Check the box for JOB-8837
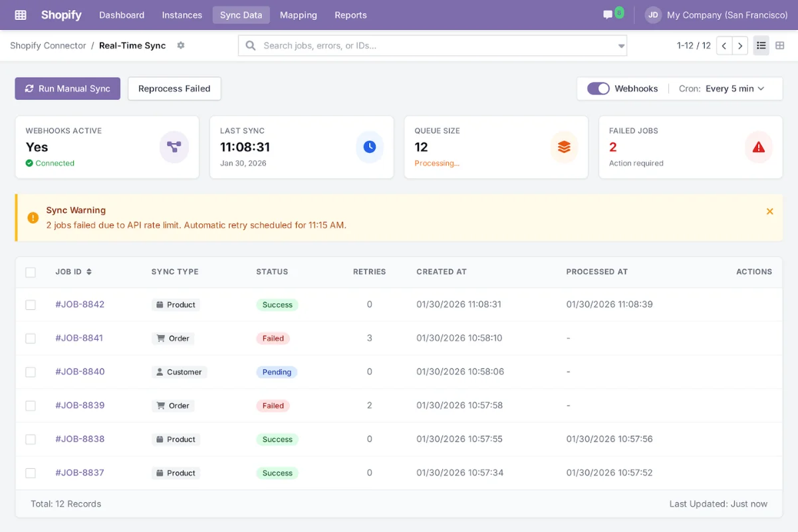This screenshot has height=532, width=798. (31, 473)
